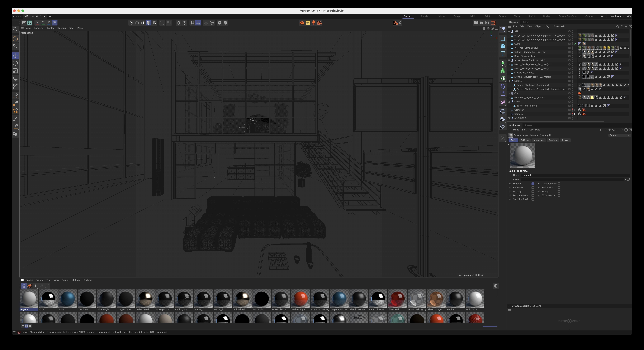
Task: Click the viewport pan hand icon
Action: (484, 28)
